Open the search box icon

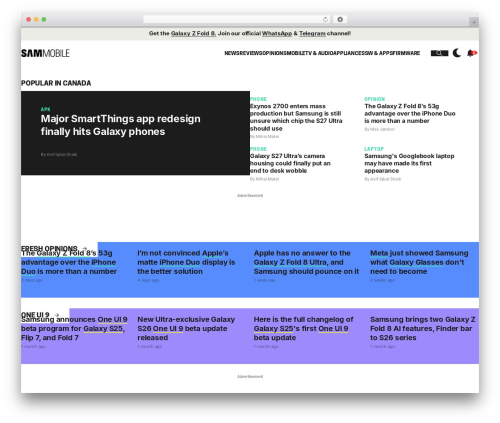[439, 53]
